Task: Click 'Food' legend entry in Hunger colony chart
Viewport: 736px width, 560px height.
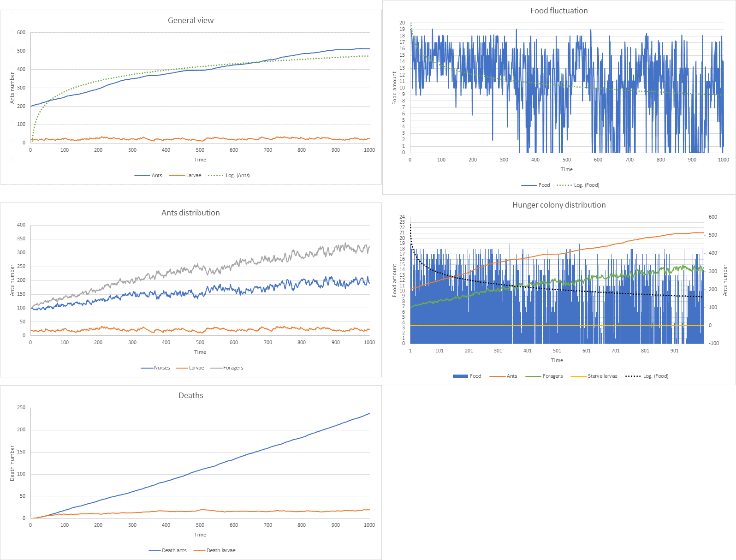Action: (467, 376)
